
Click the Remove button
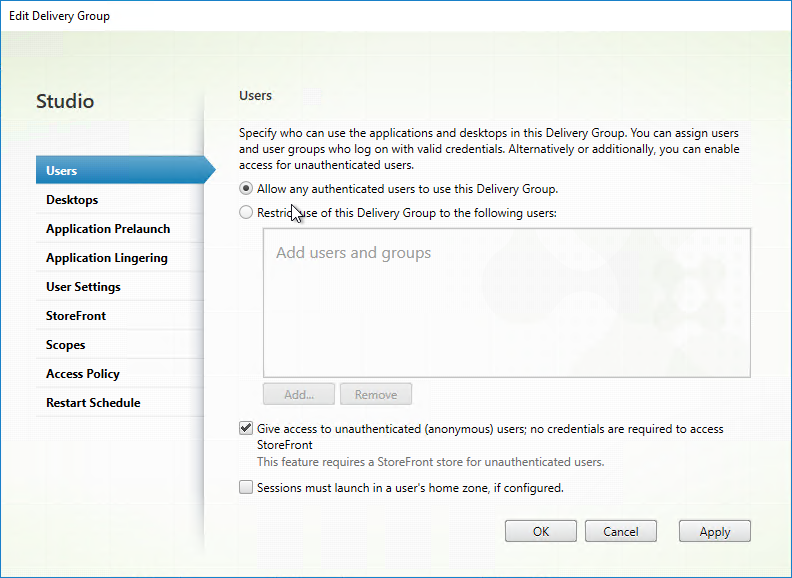376,394
